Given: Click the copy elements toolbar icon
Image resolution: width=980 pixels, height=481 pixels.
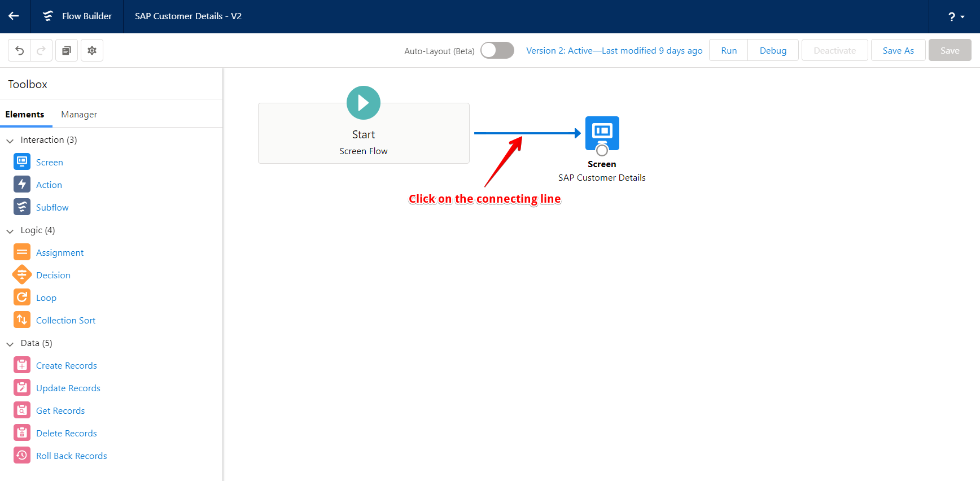Looking at the screenshot, I should (67, 51).
